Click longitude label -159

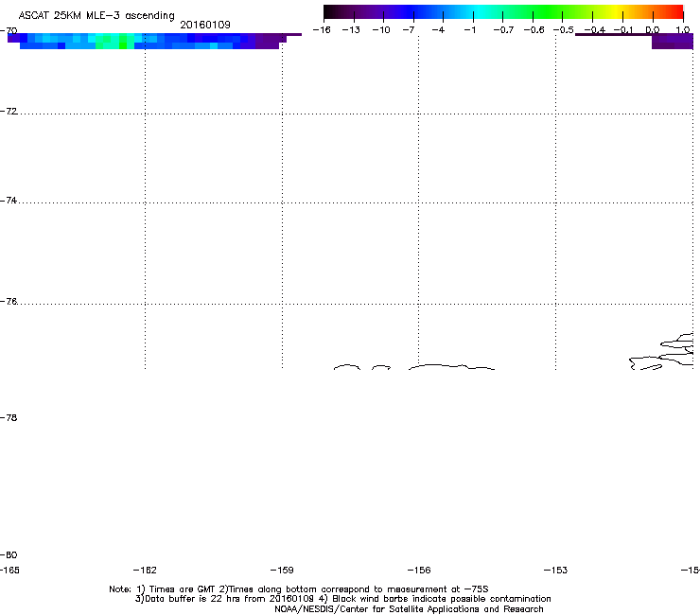click(282, 570)
